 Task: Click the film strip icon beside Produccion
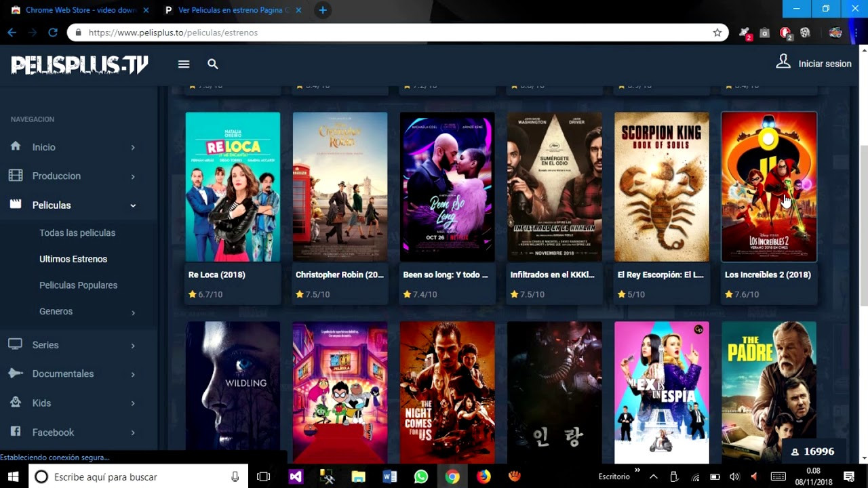(16, 176)
